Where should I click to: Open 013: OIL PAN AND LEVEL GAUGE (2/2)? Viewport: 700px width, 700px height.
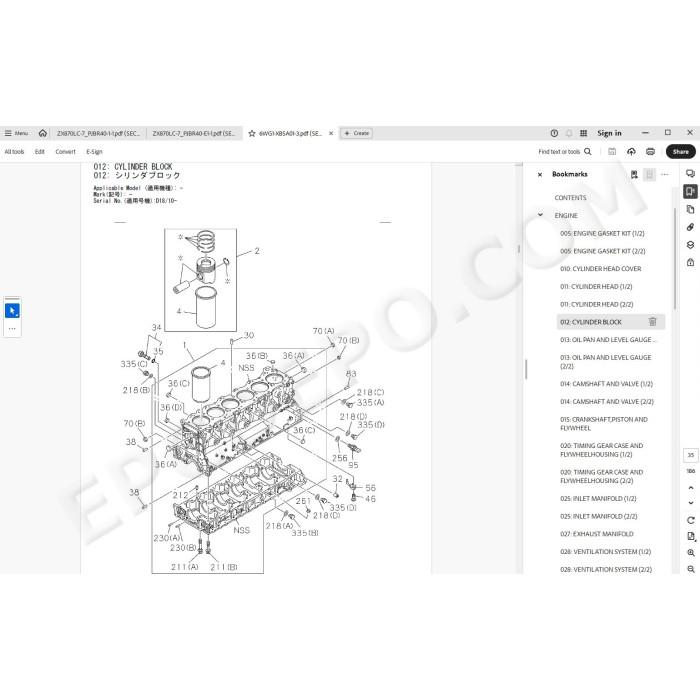point(605,362)
